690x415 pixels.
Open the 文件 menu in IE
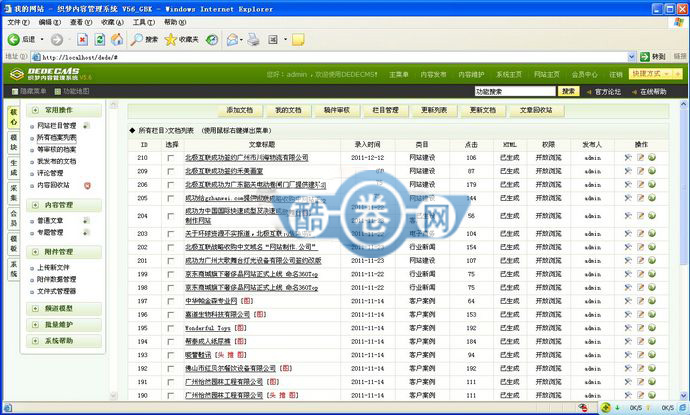18,22
